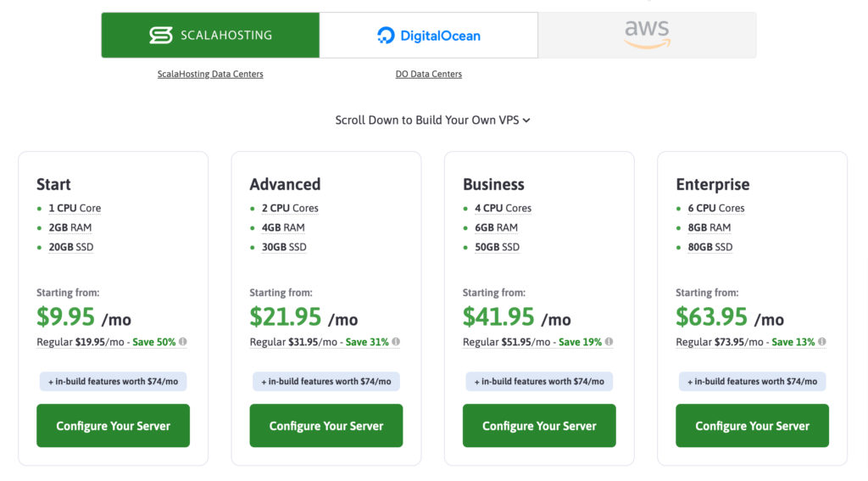
Task: Configure the Start plan server
Action: click(x=113, y=426)
